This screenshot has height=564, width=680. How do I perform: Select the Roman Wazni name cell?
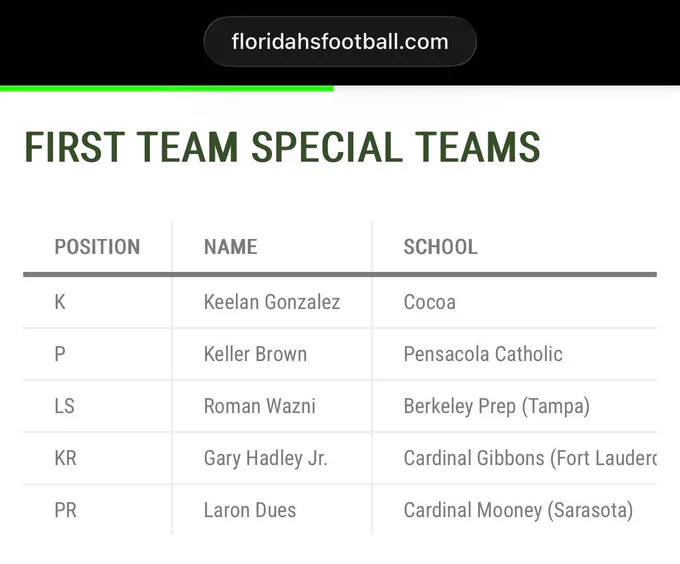[x=272, y=406]
